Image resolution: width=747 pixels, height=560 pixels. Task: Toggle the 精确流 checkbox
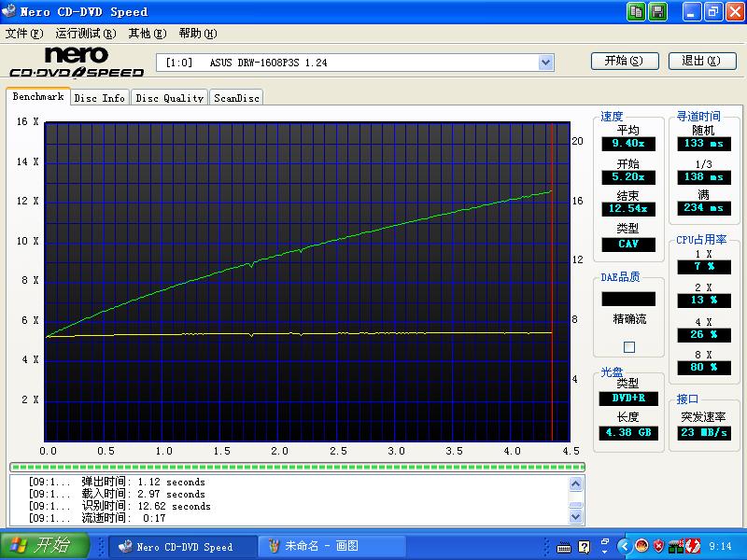(628, 347)
